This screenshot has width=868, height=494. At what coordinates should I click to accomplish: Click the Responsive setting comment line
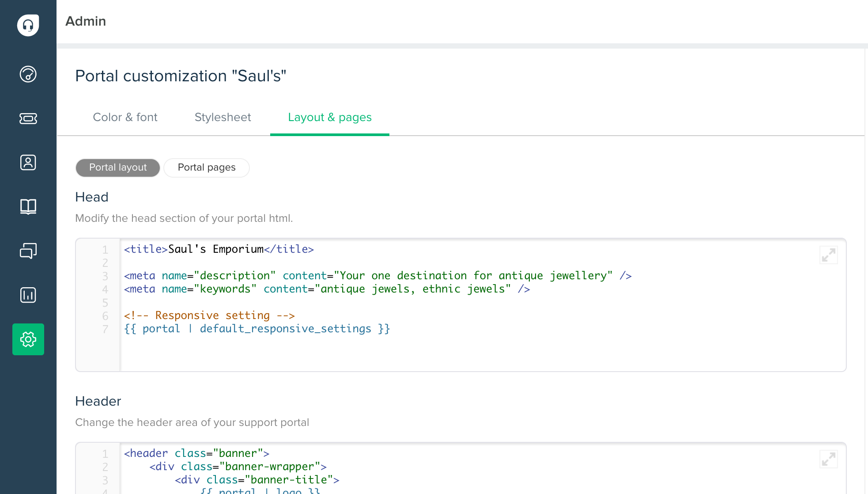click(209, 315)
